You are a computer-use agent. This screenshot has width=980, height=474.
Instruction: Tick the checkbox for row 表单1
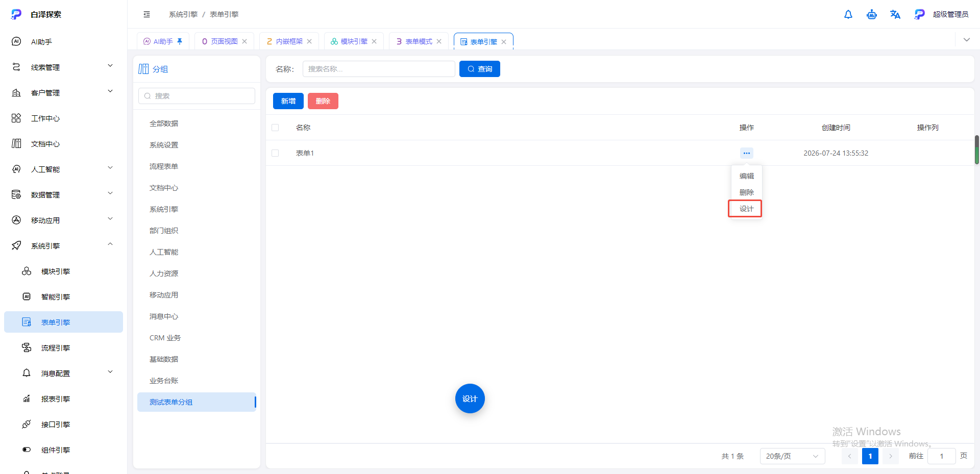click(x=275, y=153)
